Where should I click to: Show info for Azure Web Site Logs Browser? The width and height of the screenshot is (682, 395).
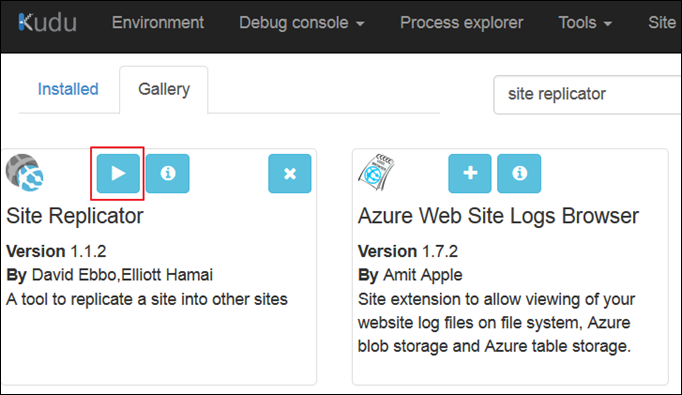tap(519, 173)
